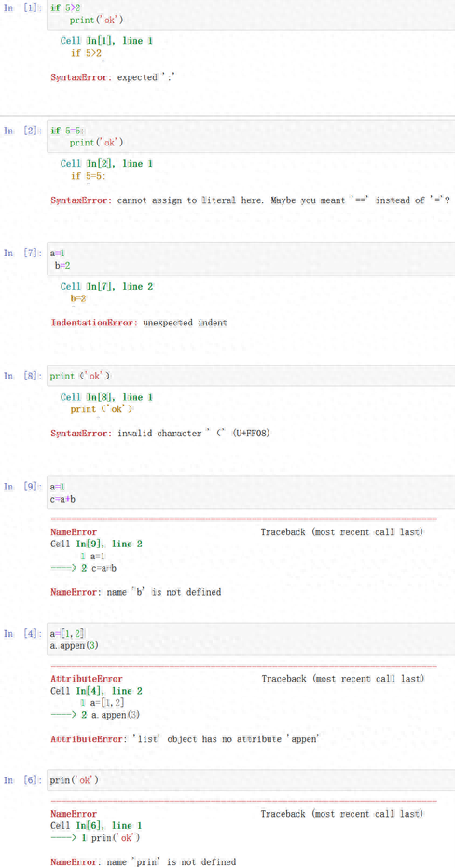Select the In [7] prompt label
The width and height of the screenshot is (455, 868).
[22, 253]
